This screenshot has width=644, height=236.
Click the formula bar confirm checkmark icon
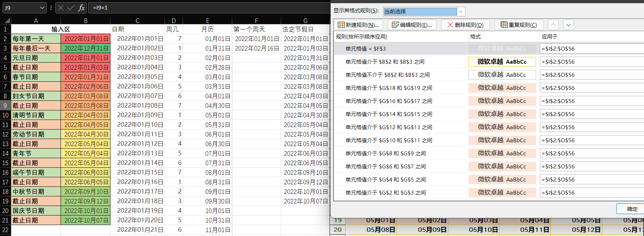(x=71, y=7)
